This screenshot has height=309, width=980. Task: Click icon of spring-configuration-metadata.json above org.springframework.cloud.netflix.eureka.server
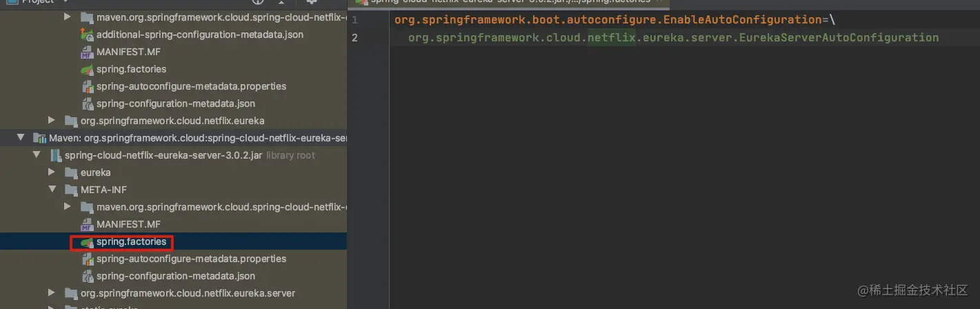[87, 276]
